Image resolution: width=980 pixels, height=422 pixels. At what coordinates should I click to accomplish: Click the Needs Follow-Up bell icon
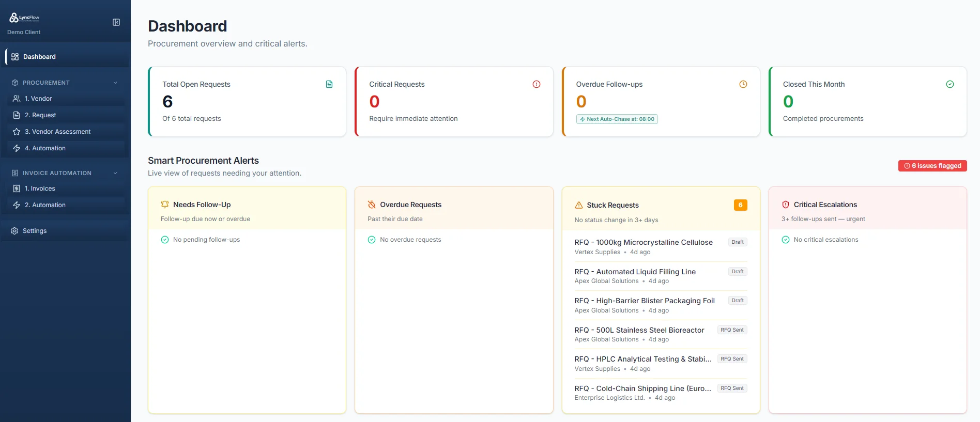(165, 205)
